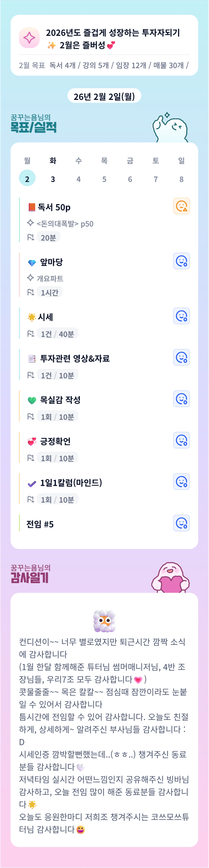
Task: Select Monday the 2nd in week calendar
Action: point(27,179)
